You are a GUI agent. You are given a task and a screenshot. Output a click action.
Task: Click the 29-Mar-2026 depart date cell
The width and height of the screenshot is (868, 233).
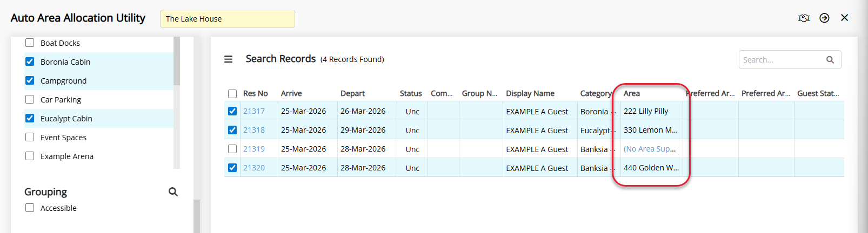click(x=367, y=130)
